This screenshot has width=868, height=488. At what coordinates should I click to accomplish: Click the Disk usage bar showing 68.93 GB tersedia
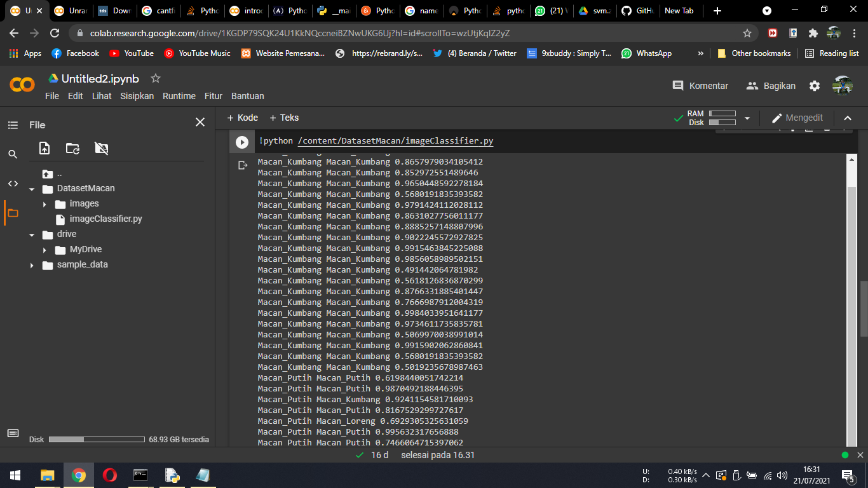(x=95, y=439)
